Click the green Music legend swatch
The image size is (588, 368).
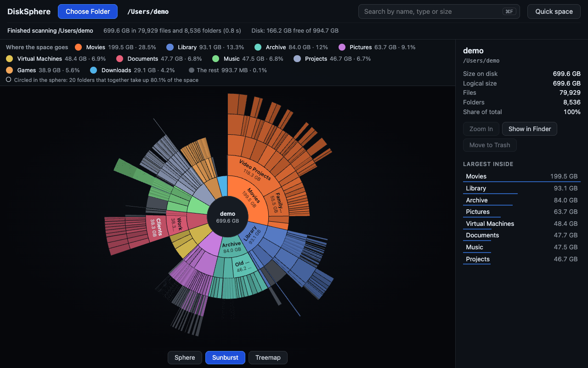(216, 58)
